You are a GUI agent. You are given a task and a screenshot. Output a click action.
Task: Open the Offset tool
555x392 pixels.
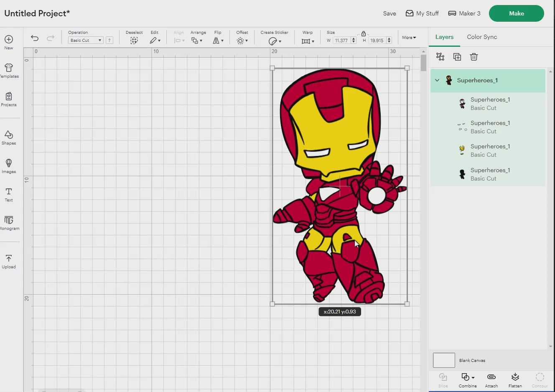(242, 41)
